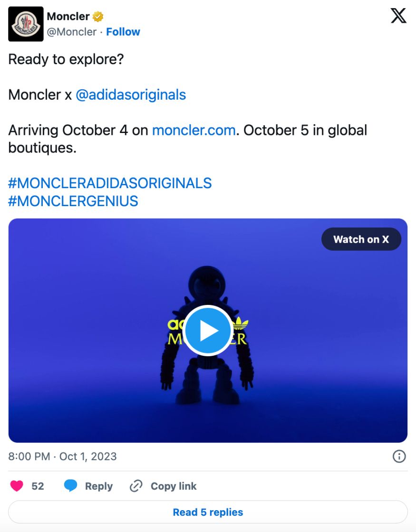
Task: Visit the moncler.com link
Action: tap(194, 130)
